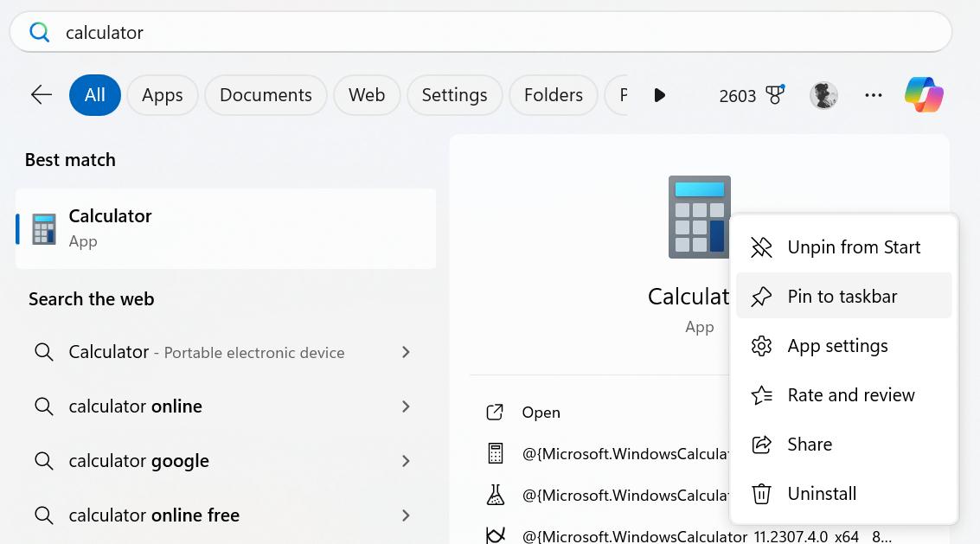This screenshot has height=544, width=980.
Task: Select Rate and review
Action: point(851,394)
